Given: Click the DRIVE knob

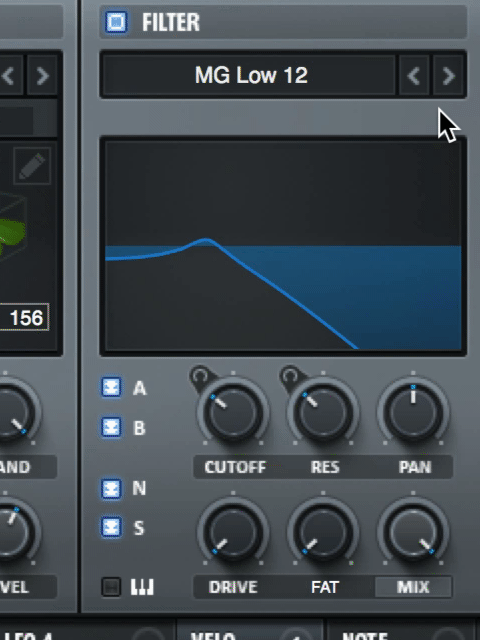Looking at the screenshot, I should pyautogui.click(x=233, y=532).
